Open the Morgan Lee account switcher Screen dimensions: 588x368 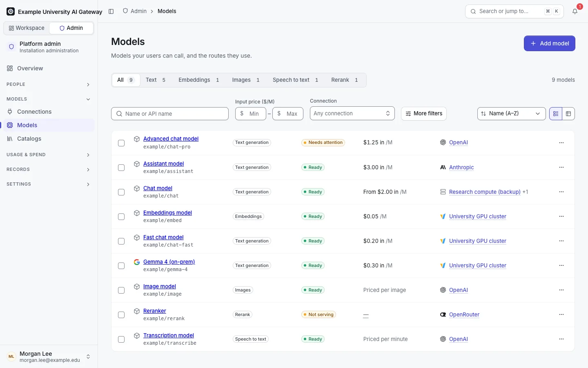(x=49, y=357)
